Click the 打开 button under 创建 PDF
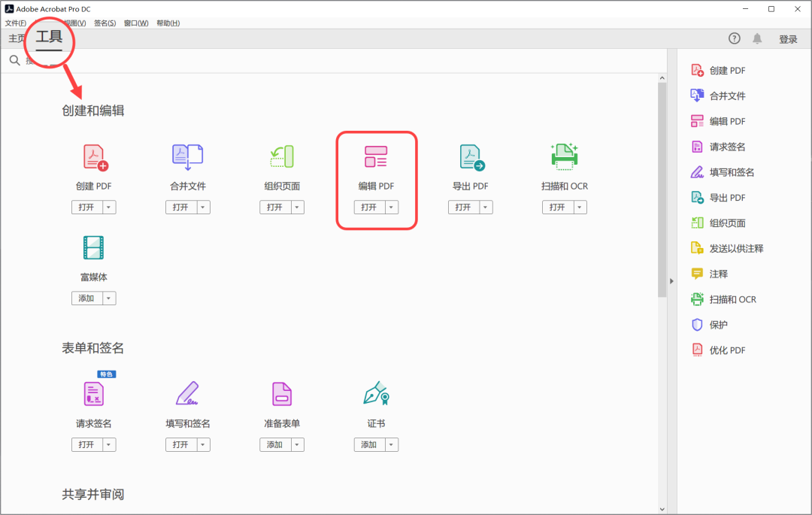 tap(86, 207)
